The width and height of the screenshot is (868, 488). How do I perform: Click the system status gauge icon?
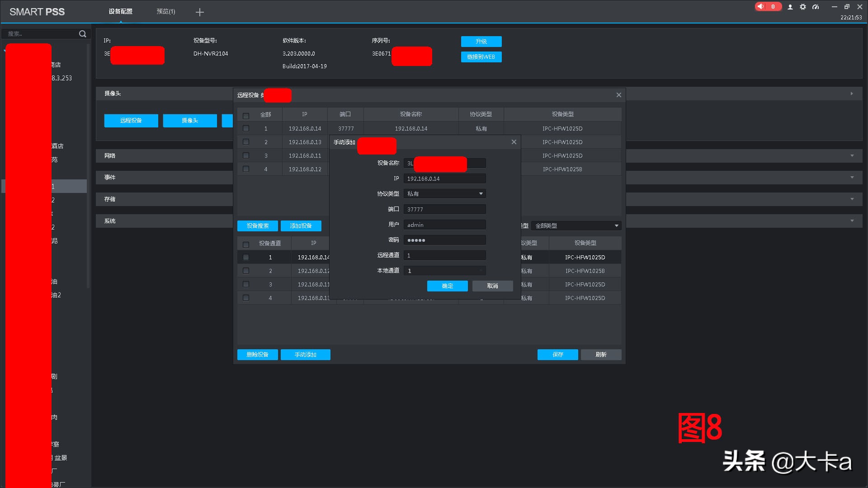coord(816,7)
